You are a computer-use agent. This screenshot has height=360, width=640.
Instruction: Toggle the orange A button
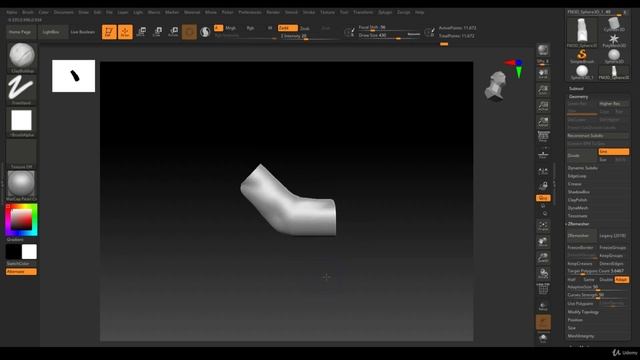(x=218, y=28)
